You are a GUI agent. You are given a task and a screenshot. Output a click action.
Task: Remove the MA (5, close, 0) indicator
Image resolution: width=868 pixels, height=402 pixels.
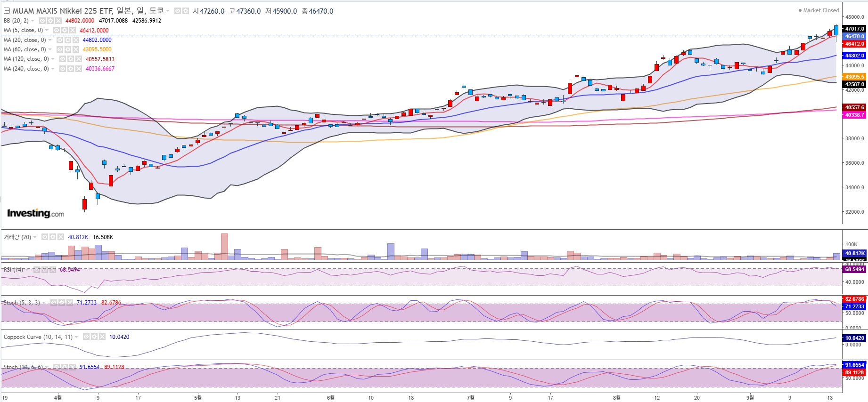73,30
